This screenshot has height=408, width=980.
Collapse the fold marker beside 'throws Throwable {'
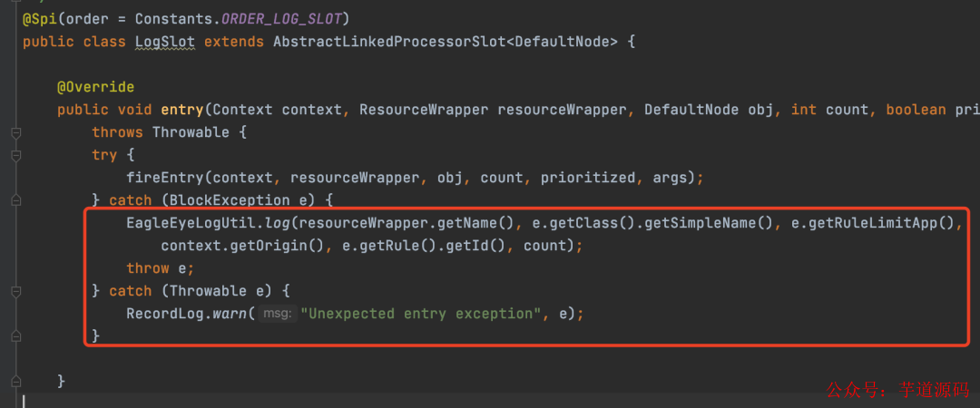(16, 132)
